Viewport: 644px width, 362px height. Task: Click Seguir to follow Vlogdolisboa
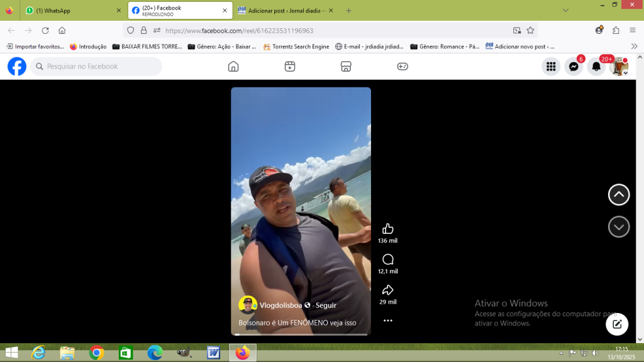(x=326, y=305)
